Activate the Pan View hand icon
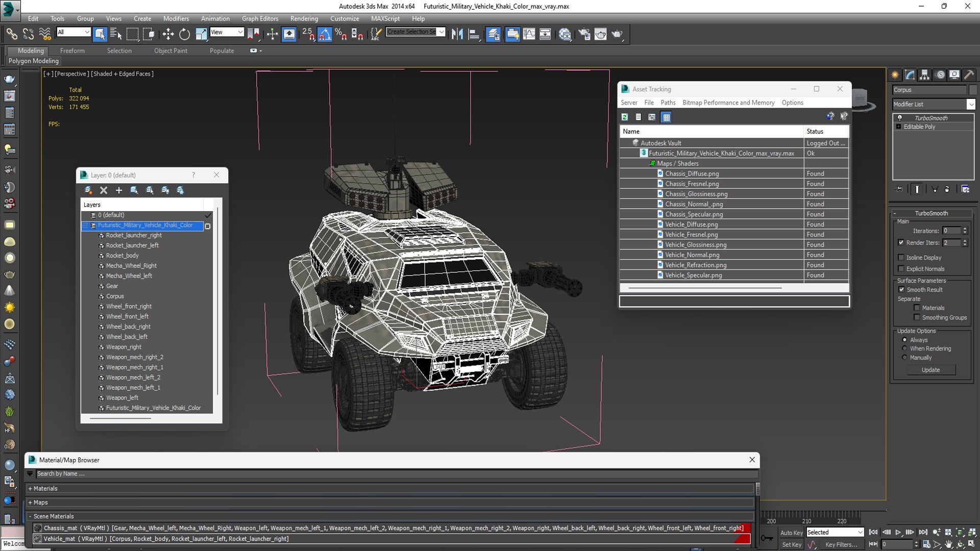This screenshot has width=980, height=551. tap(948, 544)
